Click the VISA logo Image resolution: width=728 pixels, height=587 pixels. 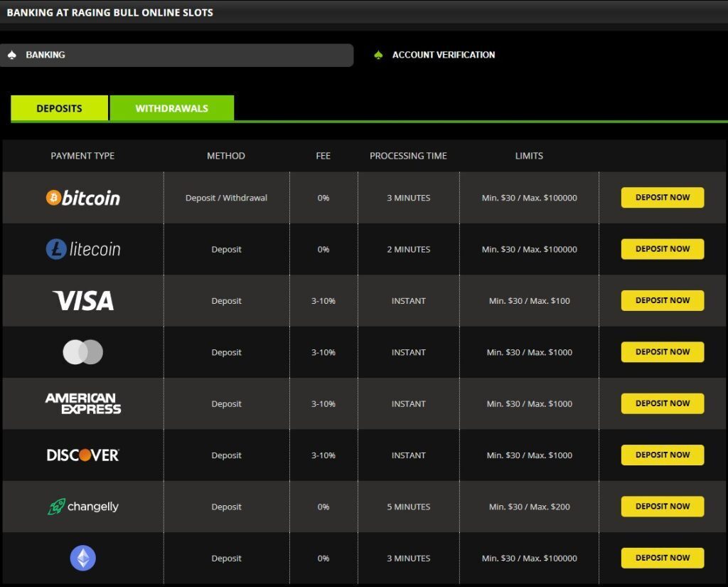(x=83, y=301)
